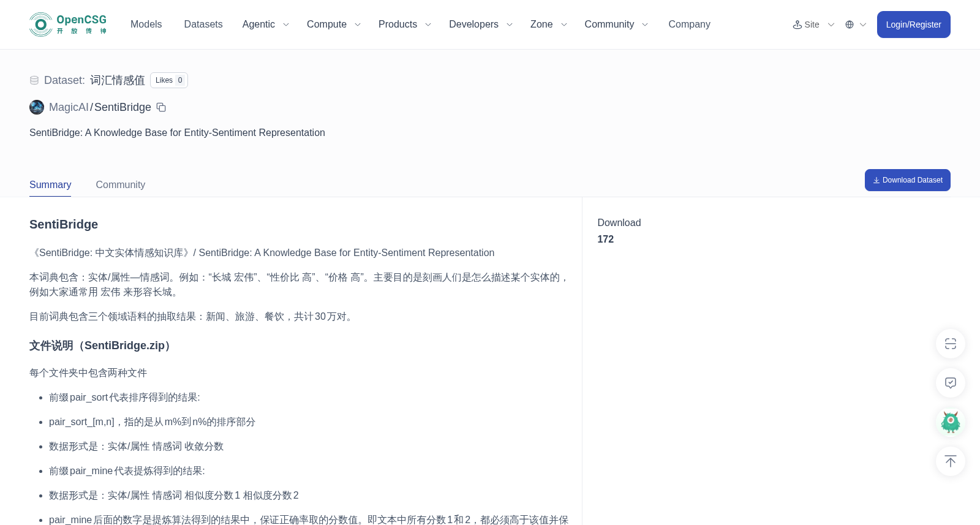
Task: Open the Datasets nav item
Action: 203,25
